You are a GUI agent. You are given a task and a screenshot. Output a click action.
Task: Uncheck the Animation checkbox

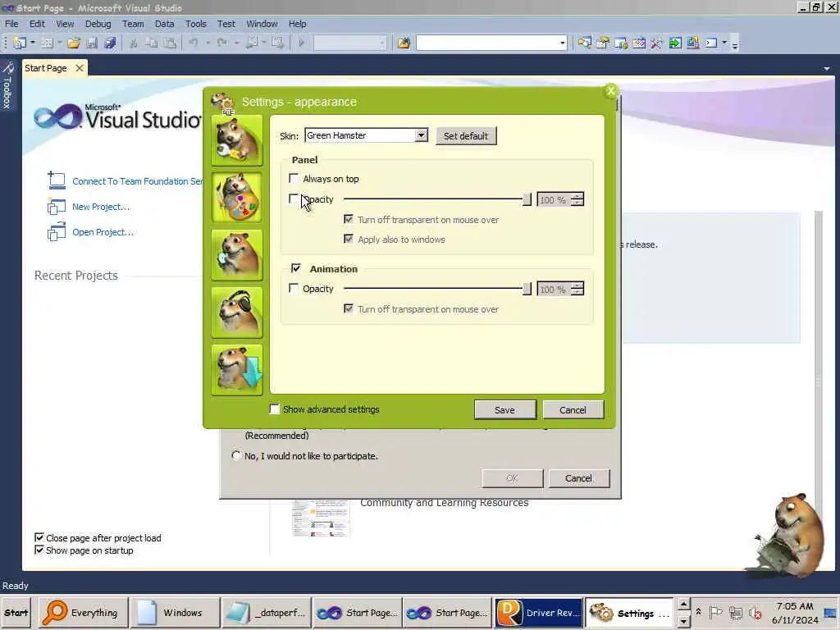[295, 268]
